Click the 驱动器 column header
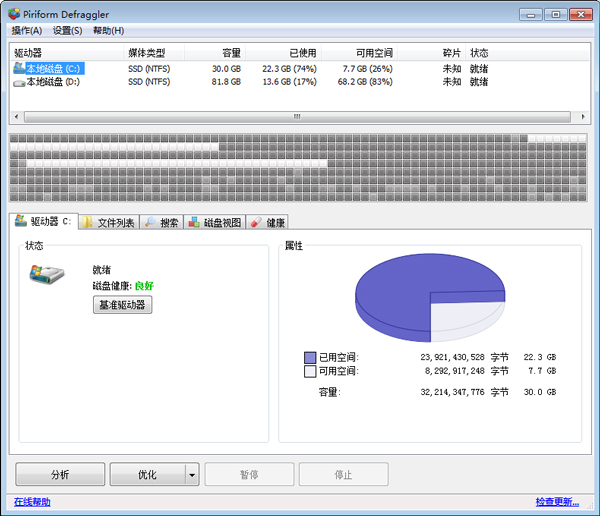The width and height of the screenshot is (600, 516). point(66,53)
